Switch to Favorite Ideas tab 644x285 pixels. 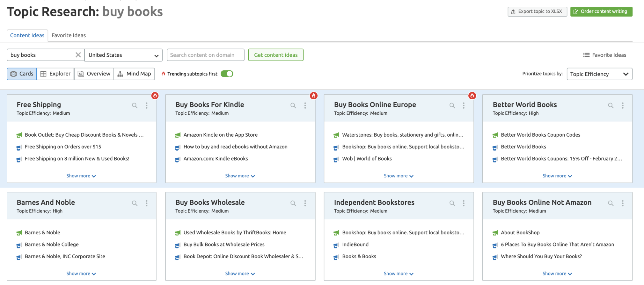(x=69, y=35)
